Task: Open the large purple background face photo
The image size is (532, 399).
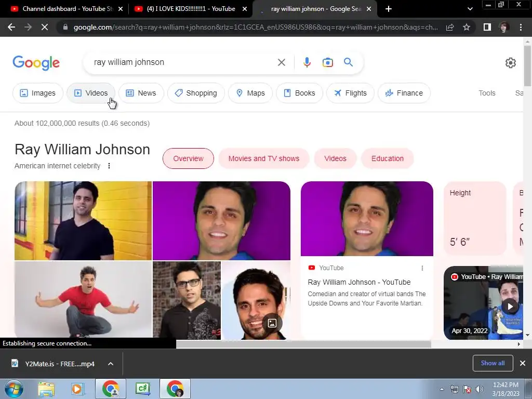Action: point(221,220)
